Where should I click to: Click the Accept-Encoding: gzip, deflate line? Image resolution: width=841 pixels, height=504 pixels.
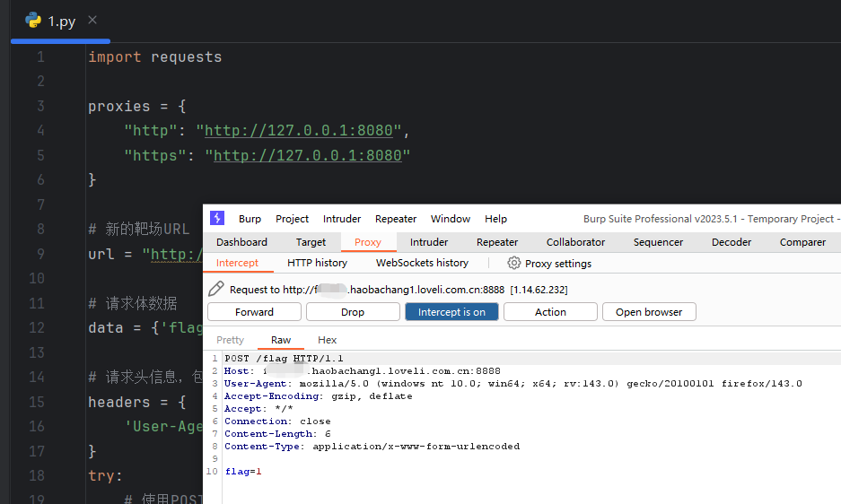coord(318,396)
